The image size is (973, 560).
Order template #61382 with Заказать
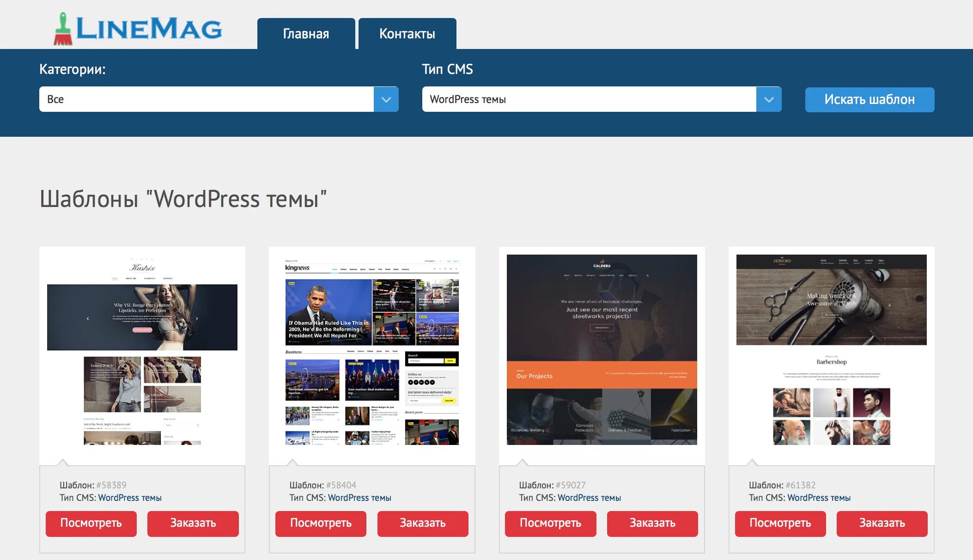click(882, 523)
